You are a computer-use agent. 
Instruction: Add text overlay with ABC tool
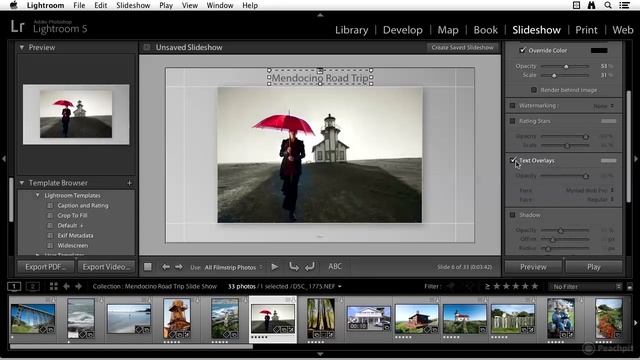(335, 266)
